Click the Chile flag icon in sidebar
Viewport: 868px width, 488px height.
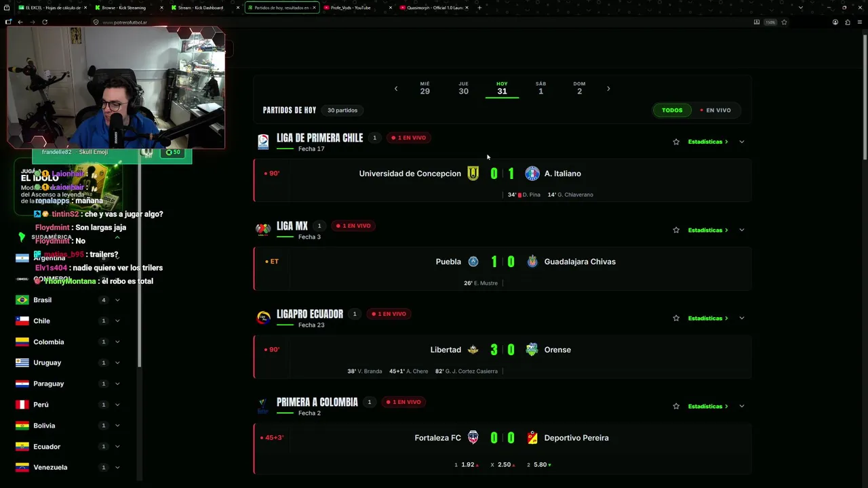[x=22, y=321]
